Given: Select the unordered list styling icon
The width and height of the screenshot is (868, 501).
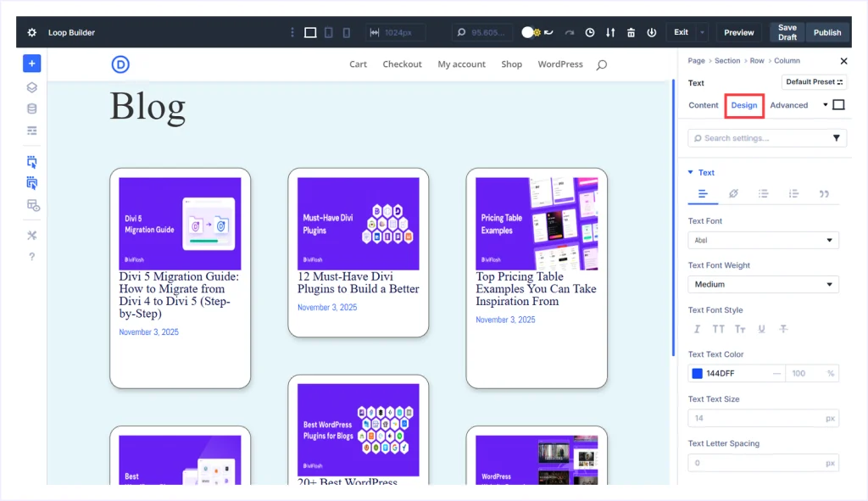Looking at the screenshot, I should [x=764, y=193].
